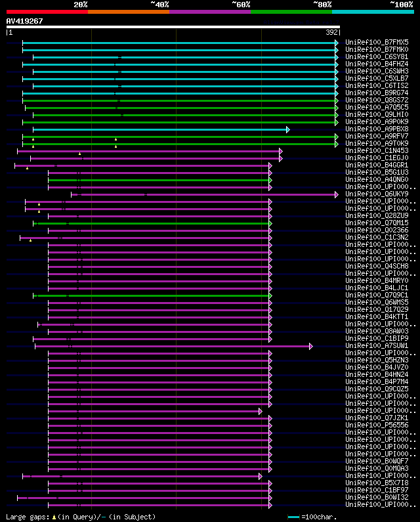This screenshot has height=522, width=420.
Task: Select the UniRef100_C1N453 hit name
Action: point(377,151)
